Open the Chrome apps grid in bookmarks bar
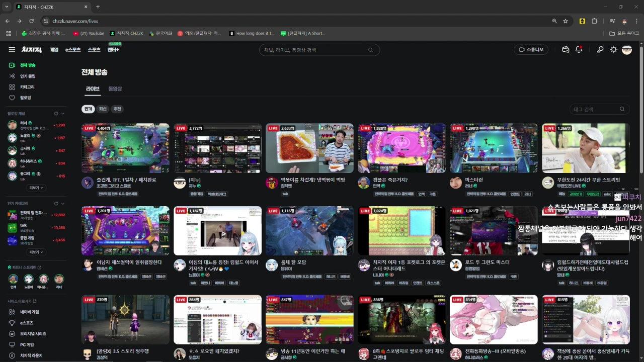Image resolution: width=644 pixels, height=362 pixels. (x=9, y=33)
